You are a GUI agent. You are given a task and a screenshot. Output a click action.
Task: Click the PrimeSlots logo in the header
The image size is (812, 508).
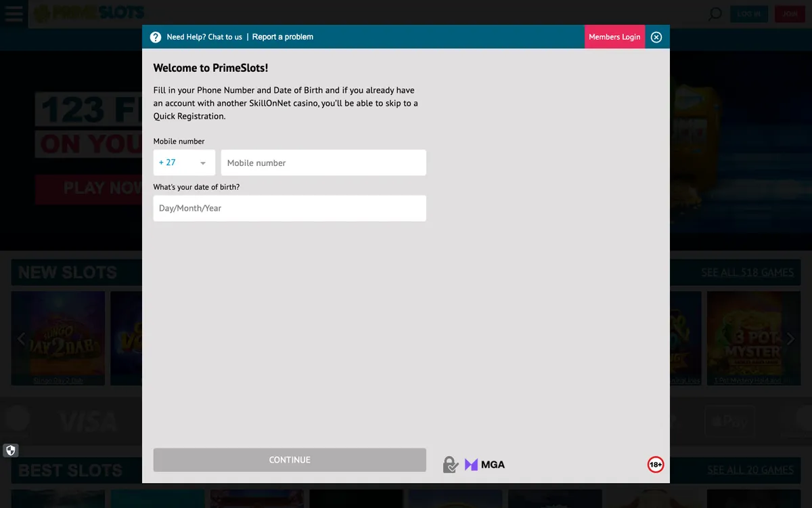coord(89,13)
